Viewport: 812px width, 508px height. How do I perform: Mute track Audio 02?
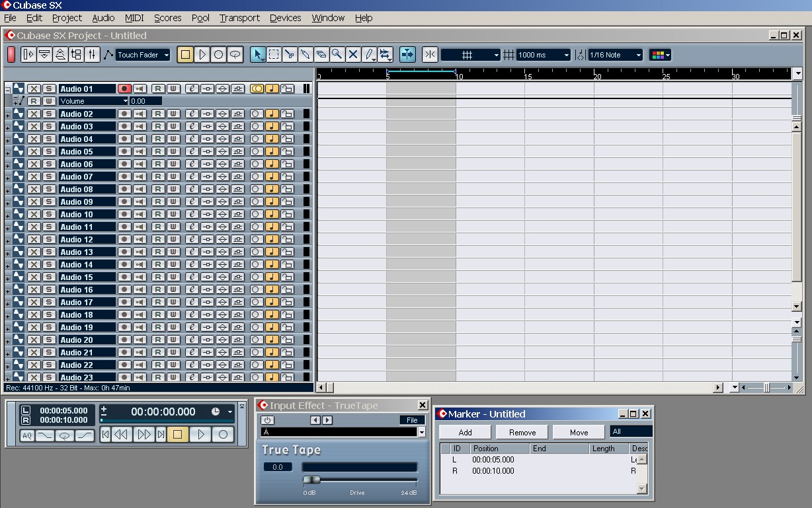pyautogui.click(x=34, y=114)
